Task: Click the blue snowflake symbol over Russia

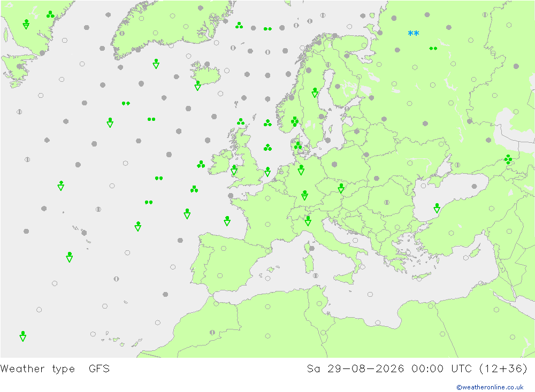Action: click(413, 34)
